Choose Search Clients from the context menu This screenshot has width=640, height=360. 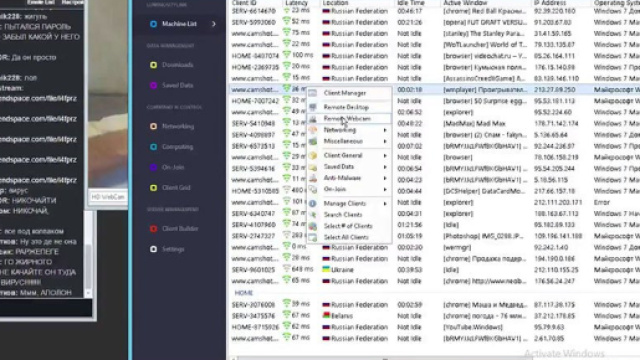pyautogui.click(x=349, y=215)
